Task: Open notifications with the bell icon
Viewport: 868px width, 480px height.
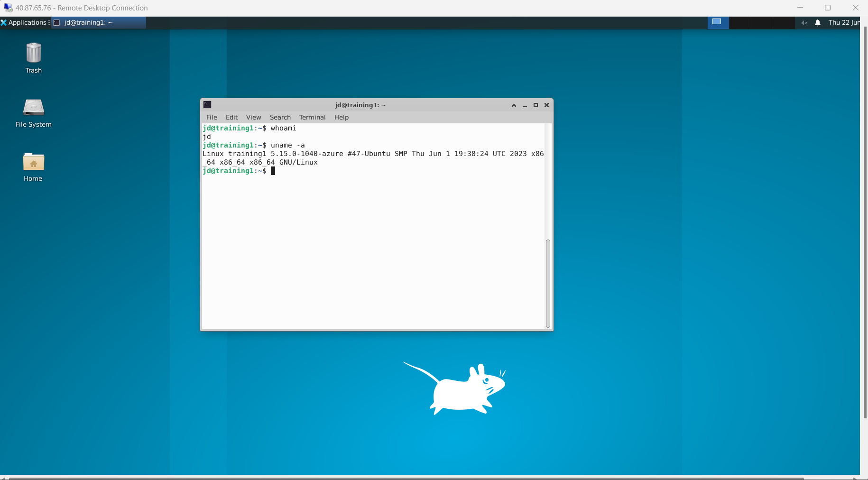Action: point(817,22)
